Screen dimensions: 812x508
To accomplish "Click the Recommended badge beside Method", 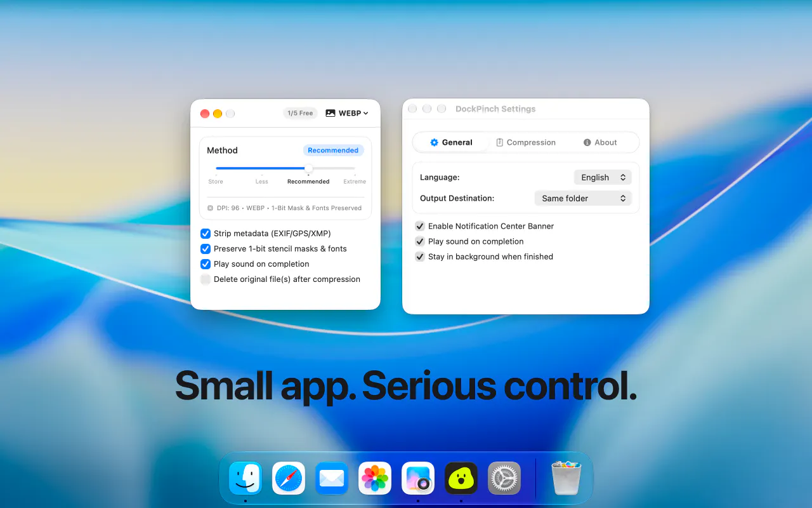I will pos(333,150).
